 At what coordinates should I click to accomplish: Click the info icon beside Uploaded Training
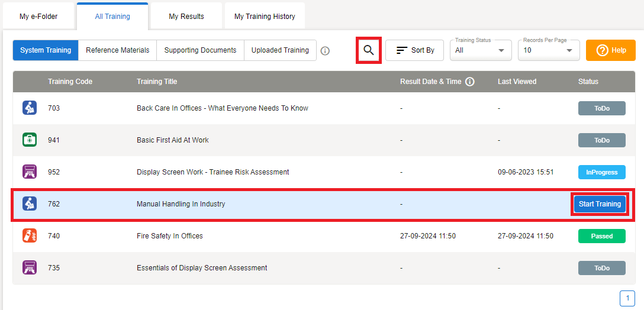(x=325, y=51)
